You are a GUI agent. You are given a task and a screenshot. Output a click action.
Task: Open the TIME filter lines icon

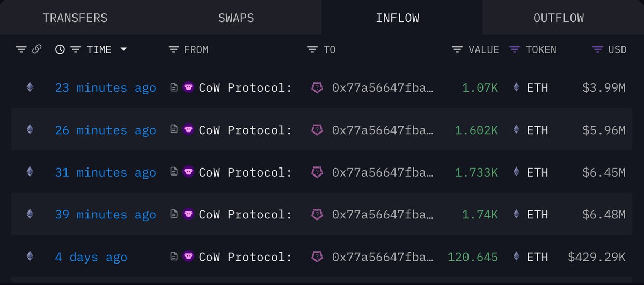76,49
